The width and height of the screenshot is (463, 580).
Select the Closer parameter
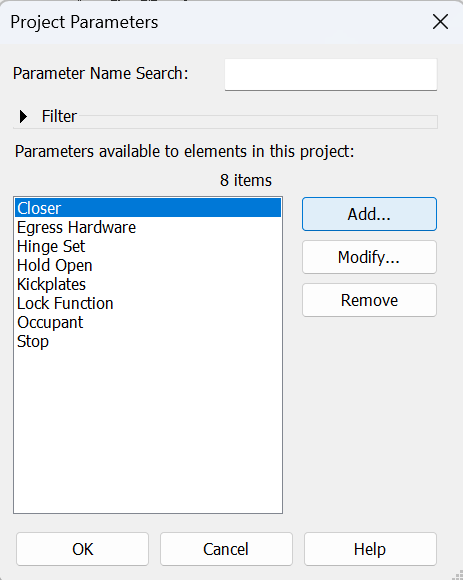point(148,208)
